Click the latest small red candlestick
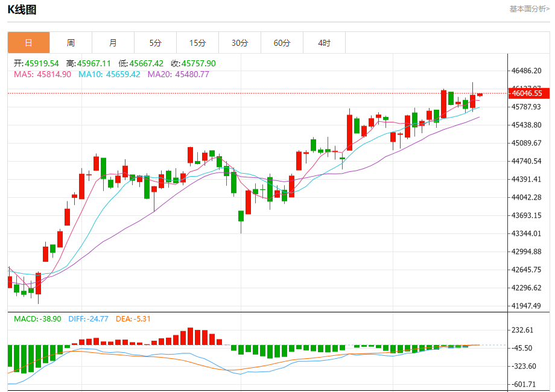 click(x=480, y=95)
